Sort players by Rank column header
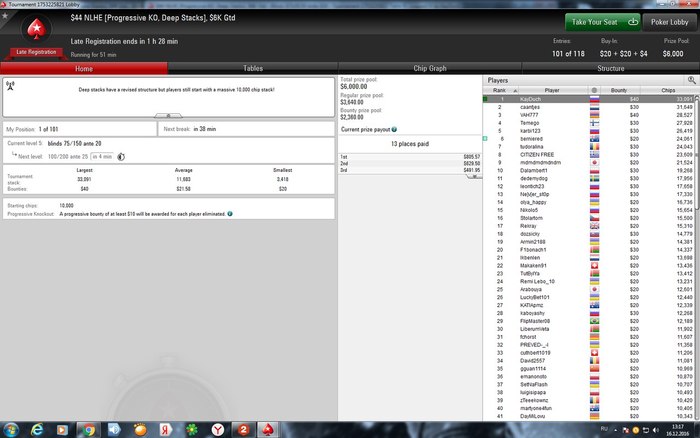 500,90
